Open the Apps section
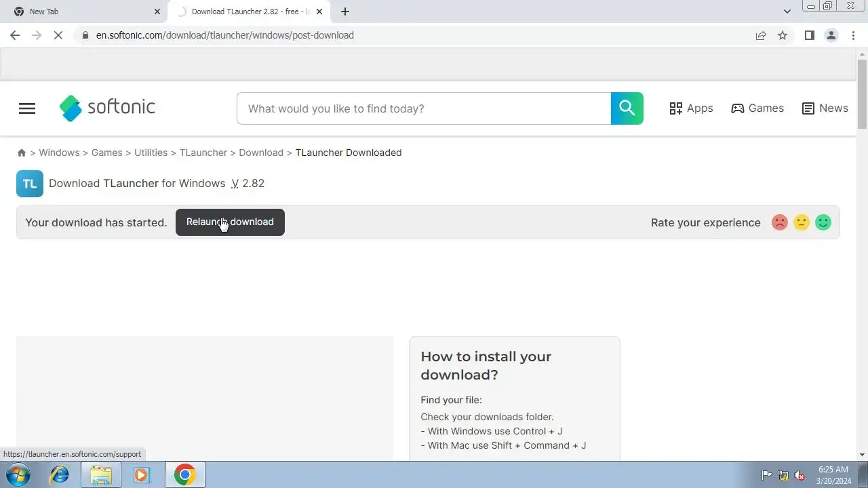This screenshot has height=488, width=868. click(691, 108)
